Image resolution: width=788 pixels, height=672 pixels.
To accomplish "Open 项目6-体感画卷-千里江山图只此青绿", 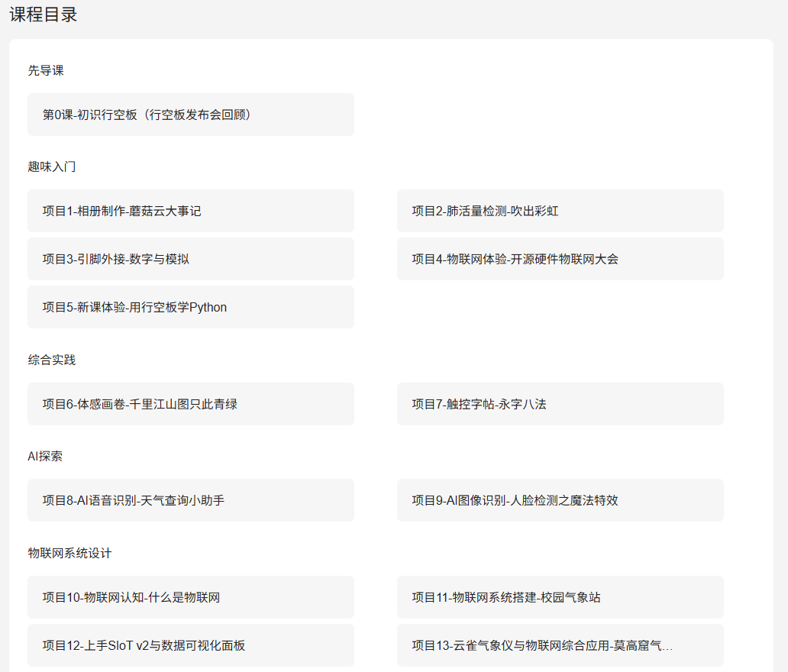I will point(190,404).
